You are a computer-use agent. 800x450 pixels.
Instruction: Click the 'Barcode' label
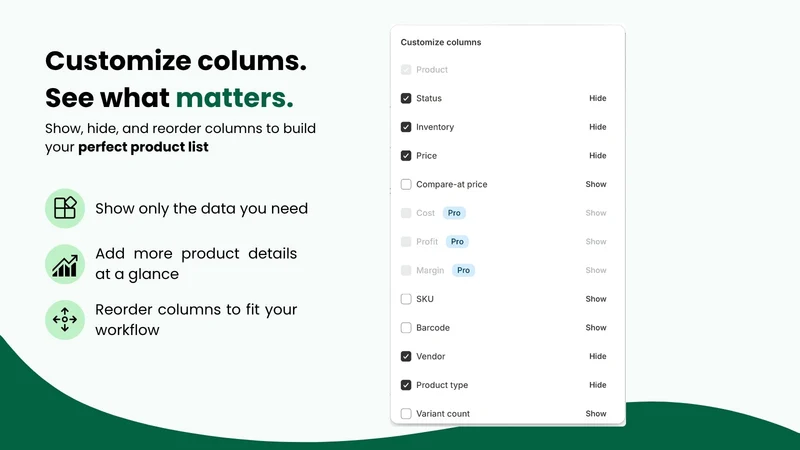coord(433,328)
